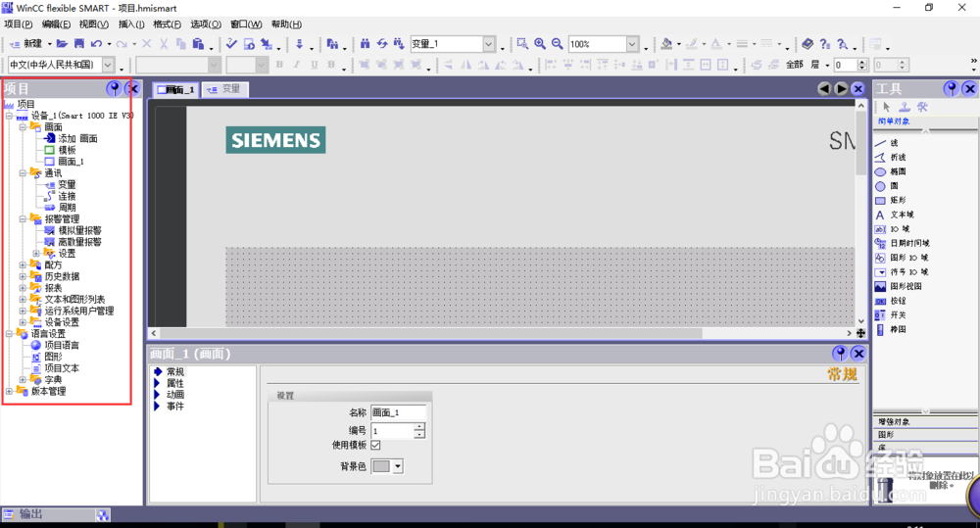980x528 pixels.
Task: Open the 100% zoom dropdown
Action: point(632,44)
